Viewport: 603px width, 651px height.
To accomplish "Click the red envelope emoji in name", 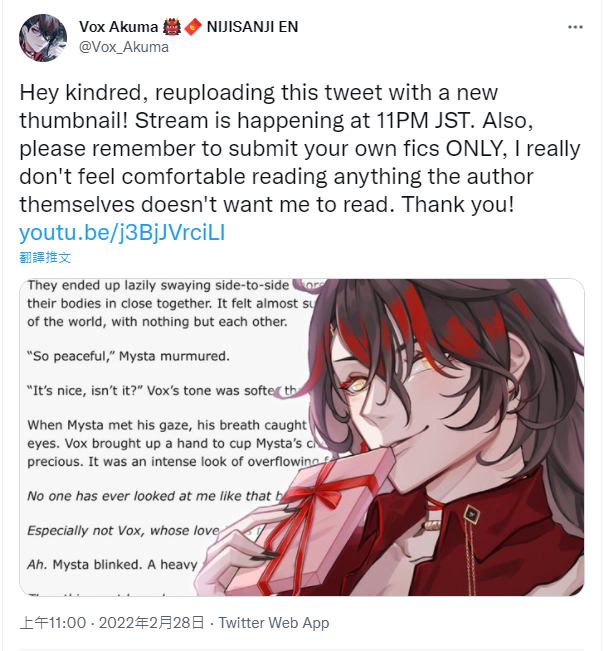I will [x=193, y=27].
